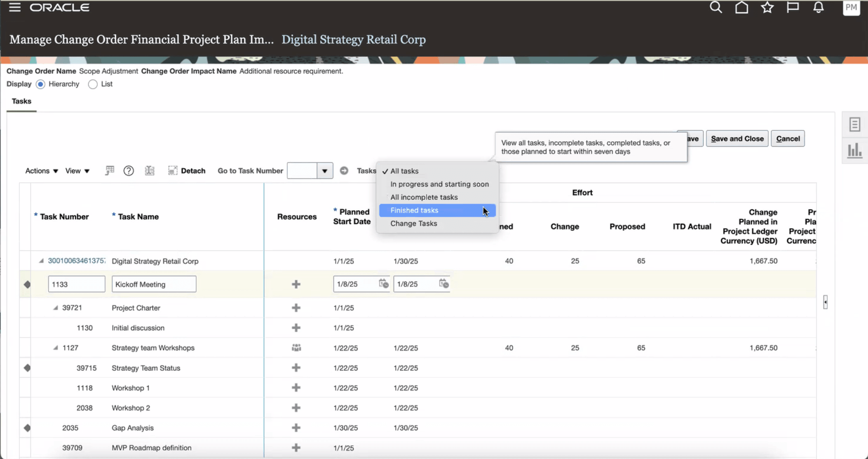The image size is (868, 459).
Task: Select the Change Tasks filter option
Action: click(413, 223)
